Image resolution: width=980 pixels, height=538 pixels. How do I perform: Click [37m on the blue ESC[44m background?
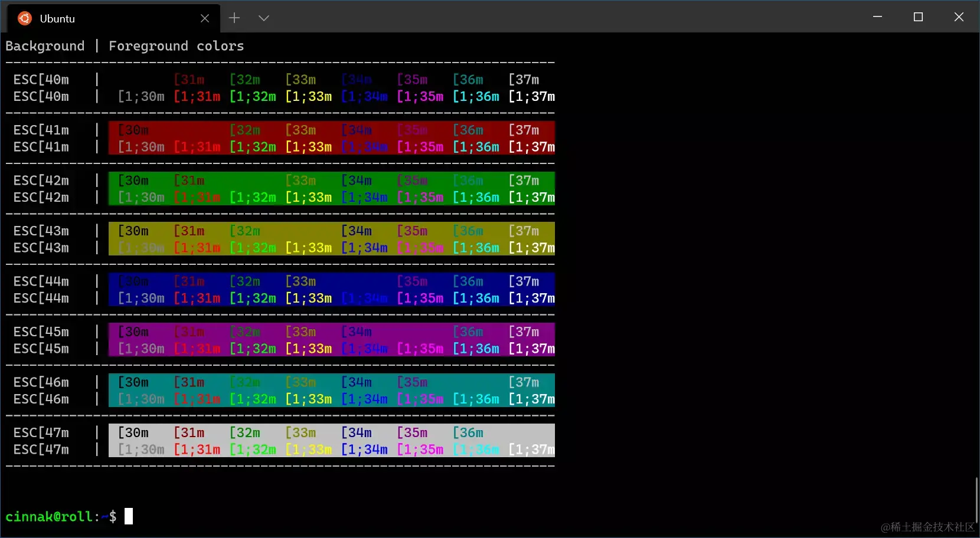coord(524,281)
